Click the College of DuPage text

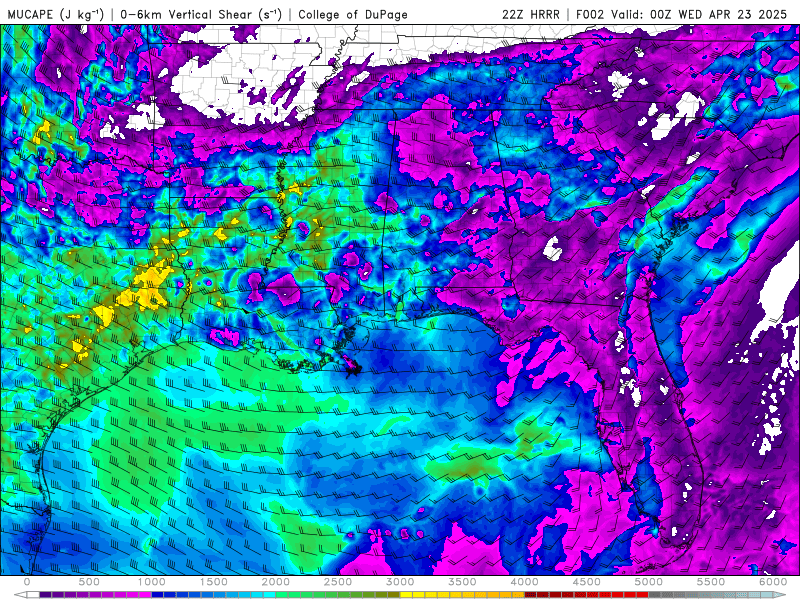coord(353,14)
